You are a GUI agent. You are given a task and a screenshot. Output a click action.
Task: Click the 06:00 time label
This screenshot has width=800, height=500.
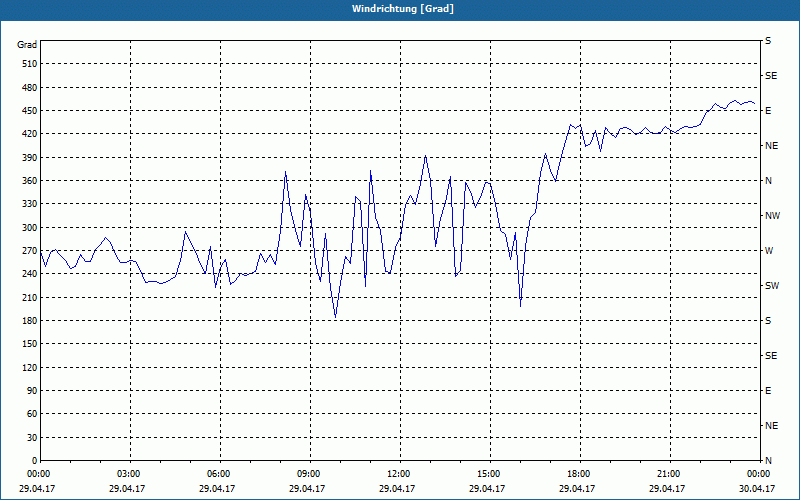pyautogui.click(x=217, y=474)
